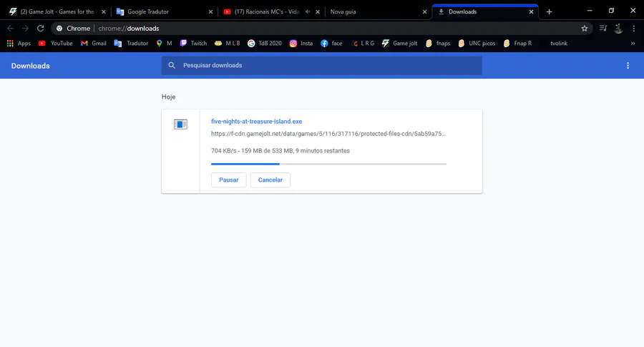The image size is (644, 347).
Task: Open the Twitch bookmark
Action: 193,43
